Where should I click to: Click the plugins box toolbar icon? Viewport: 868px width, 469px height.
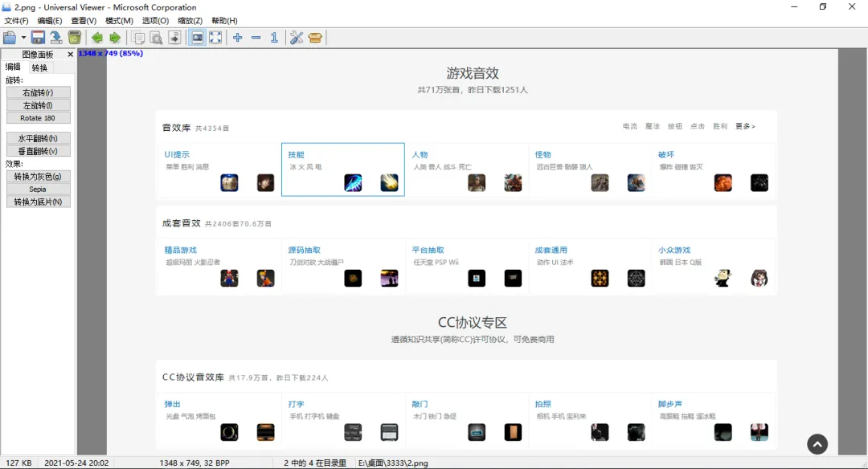click(315, 38)
